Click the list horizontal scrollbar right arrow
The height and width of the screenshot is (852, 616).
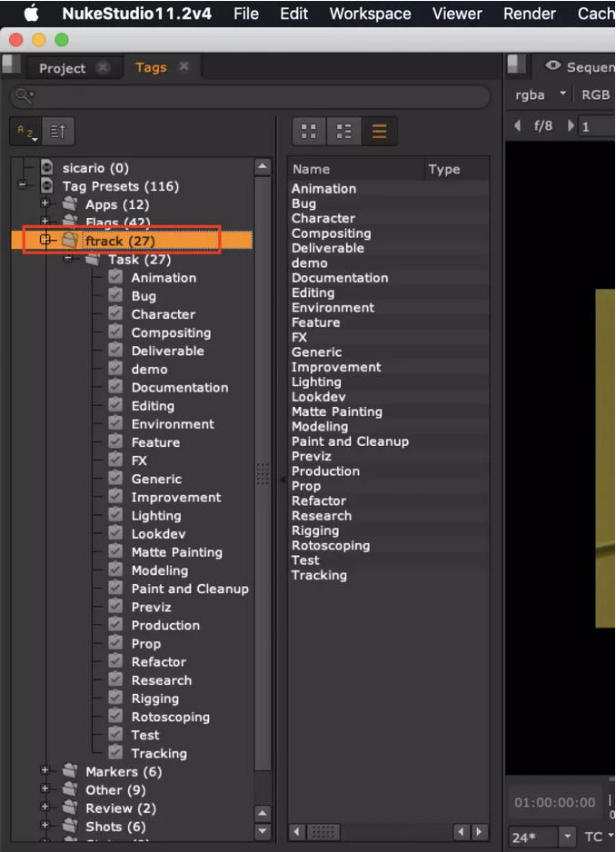pyautogui.click(x=479, y=831)
